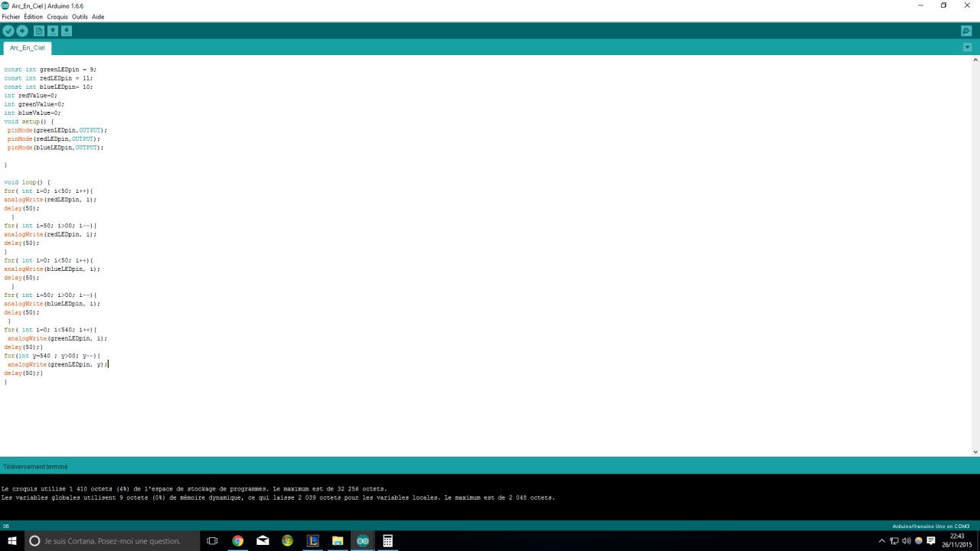Open Task View from the taskbar
The width and height of the screenshot is (980, 551).
click(x=212, y=541)
